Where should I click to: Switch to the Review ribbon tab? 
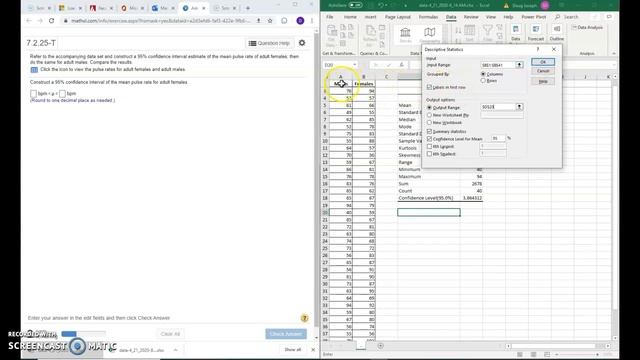471,17
